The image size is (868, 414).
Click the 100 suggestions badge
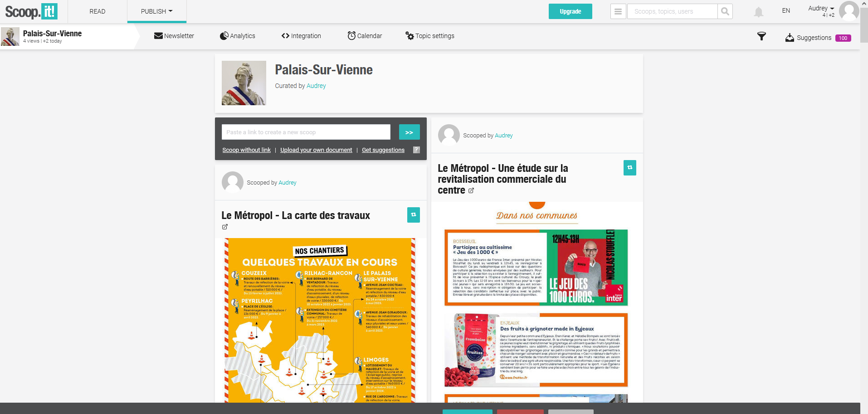coord(843,38)
